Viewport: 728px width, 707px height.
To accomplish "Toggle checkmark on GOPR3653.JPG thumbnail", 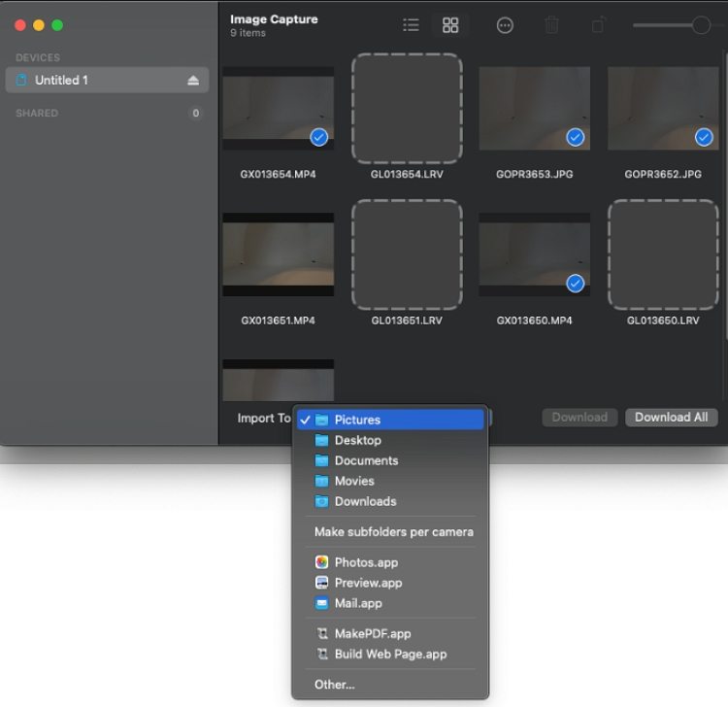I will [576, 138].
